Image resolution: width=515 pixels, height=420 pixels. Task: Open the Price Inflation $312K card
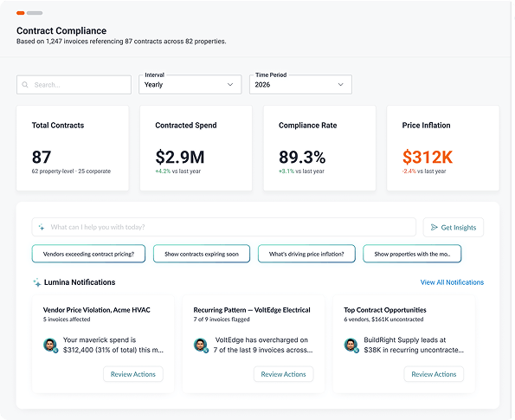coord(443,148)
